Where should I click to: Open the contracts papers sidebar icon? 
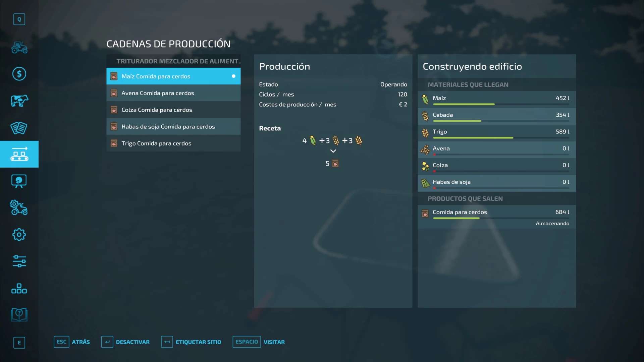pos(19,128)
